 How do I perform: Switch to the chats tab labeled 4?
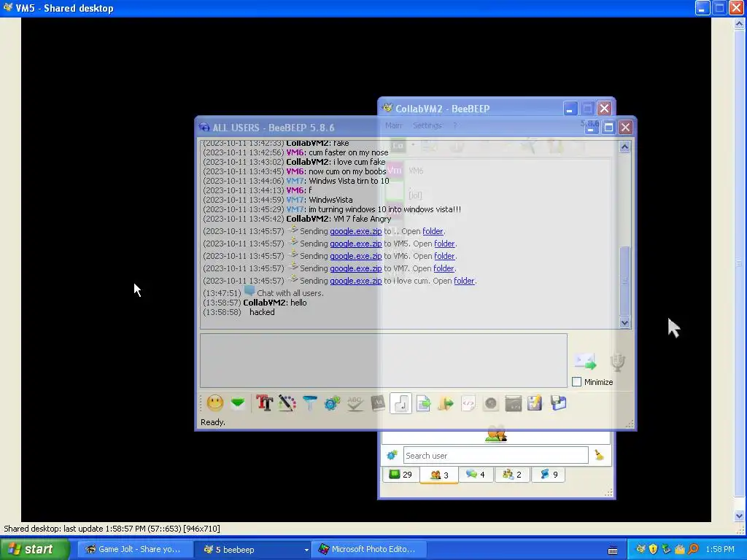(x=476, y=475)
